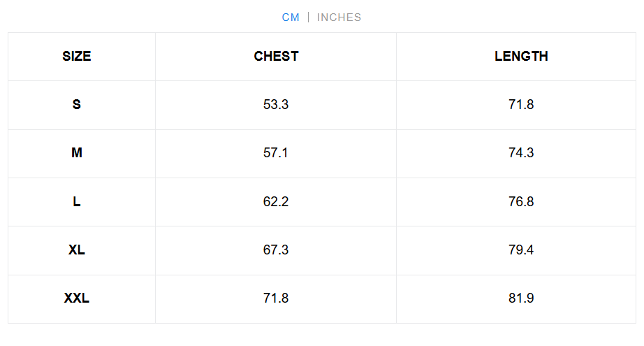This screenshot has width=644, height=346.
Task: Click the LENGTH column header
Action: 521,57
